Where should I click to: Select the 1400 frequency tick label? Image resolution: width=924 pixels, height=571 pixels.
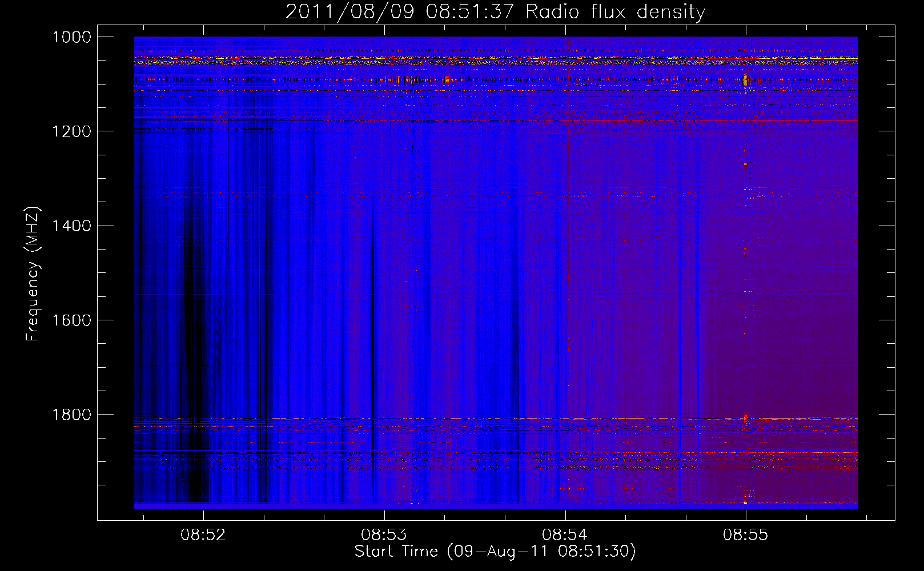[72, 226]
